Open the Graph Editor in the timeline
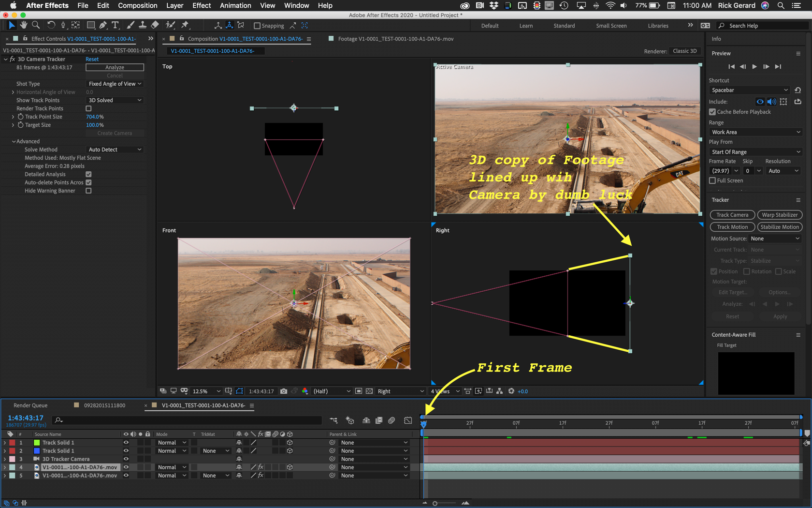This screenshot has height=508, width=812. tap(407, 420)
